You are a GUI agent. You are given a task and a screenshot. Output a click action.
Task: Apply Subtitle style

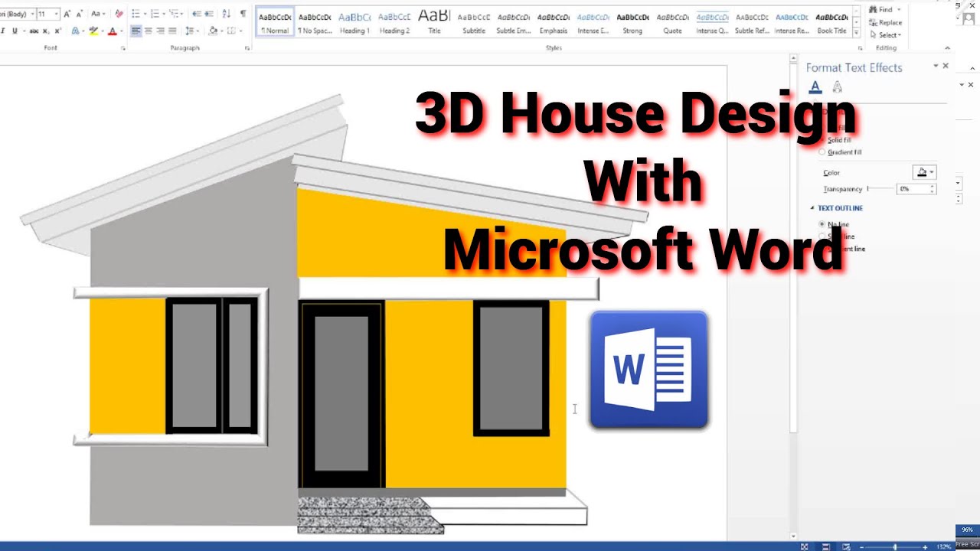(474, 22)
